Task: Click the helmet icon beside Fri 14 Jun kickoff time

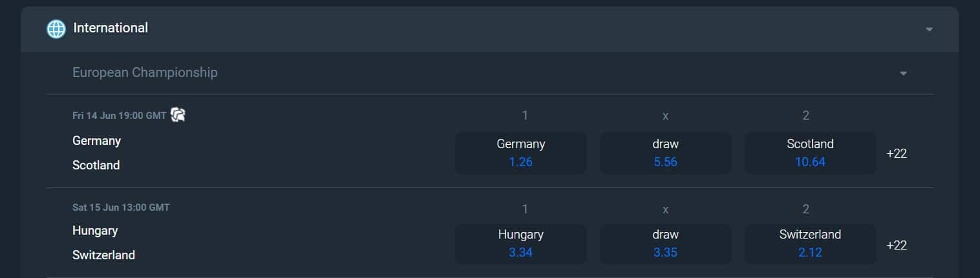Action: click(x=178, y=115)
